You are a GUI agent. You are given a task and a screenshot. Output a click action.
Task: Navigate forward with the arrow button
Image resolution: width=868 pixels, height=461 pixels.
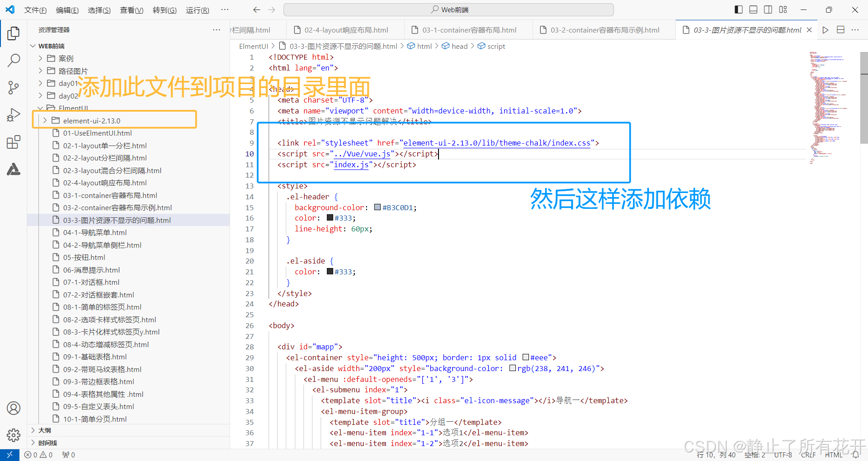[271, 9]
